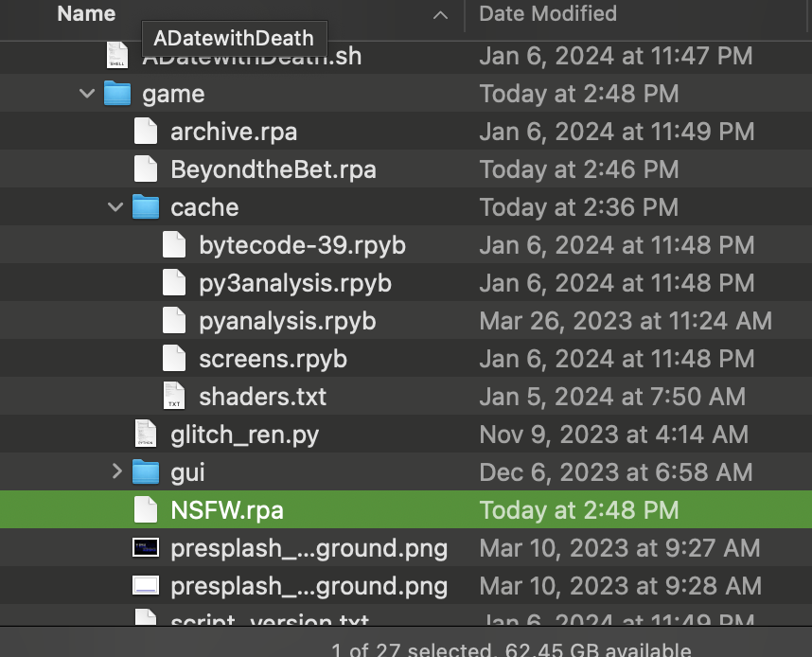Click the glitch_ren.py Python file icon

pyautogui.click(x=145, y=435)
